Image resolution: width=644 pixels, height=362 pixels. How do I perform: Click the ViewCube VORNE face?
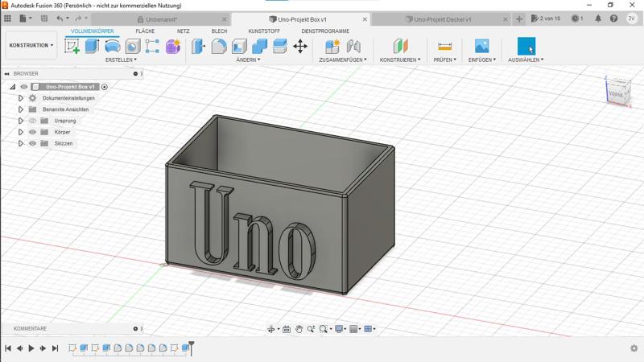(x=617, y=94)
